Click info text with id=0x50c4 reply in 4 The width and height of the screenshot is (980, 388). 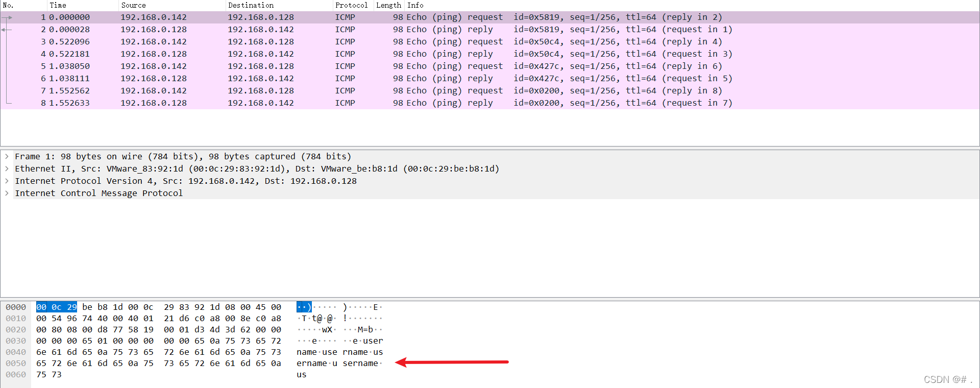(564, 41)
